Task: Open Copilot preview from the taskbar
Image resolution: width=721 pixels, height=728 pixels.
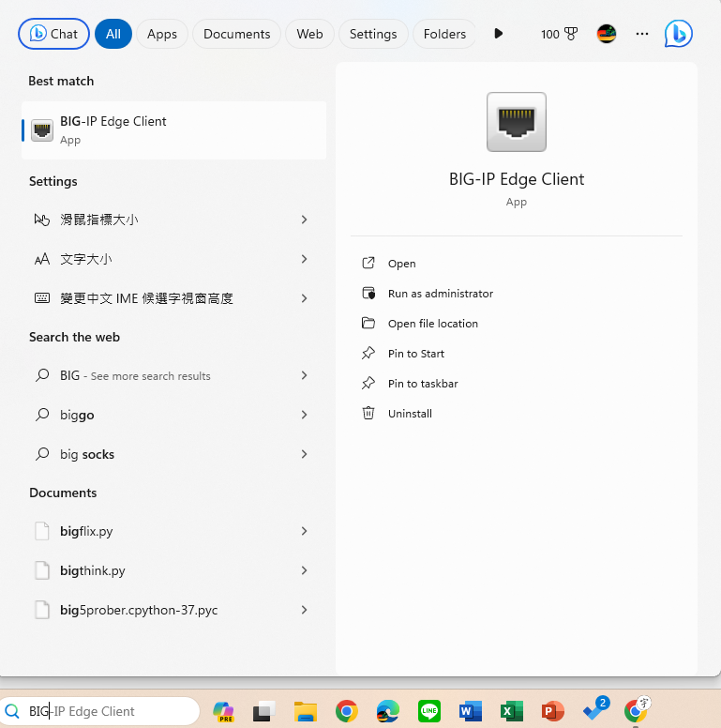Action: pos(223,711)
